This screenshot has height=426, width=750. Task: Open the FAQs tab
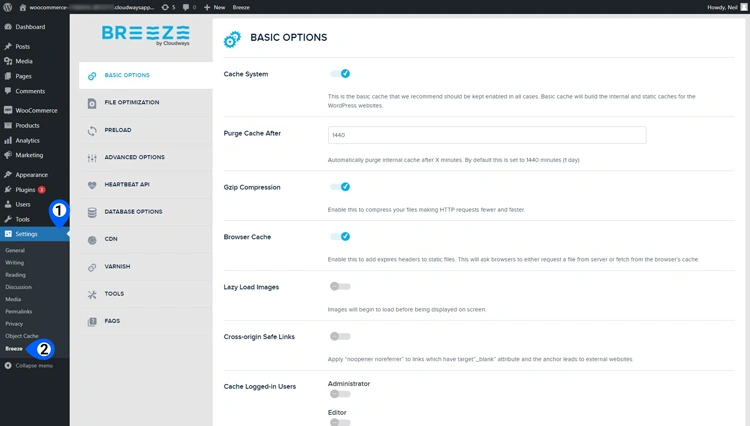pos(113,322)
